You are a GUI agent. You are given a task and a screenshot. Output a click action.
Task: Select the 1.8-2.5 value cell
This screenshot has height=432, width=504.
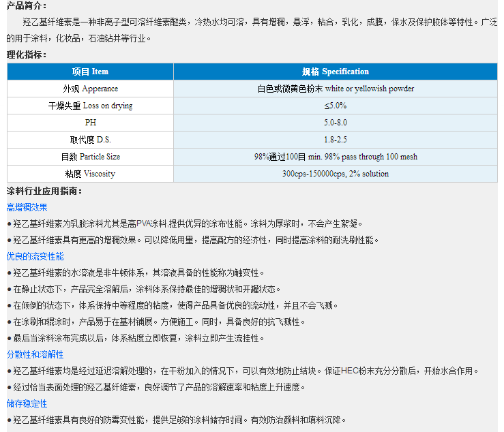(335, 140)
